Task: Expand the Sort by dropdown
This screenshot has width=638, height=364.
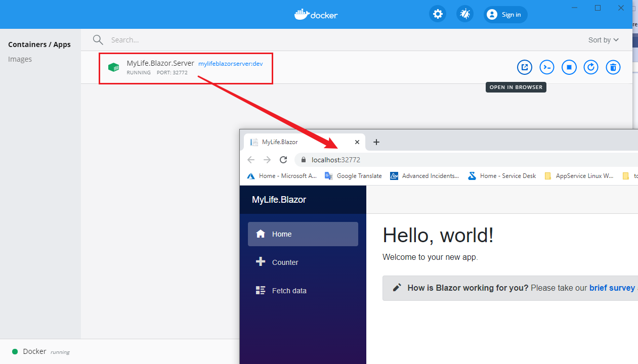Action: tap(603, 40)
